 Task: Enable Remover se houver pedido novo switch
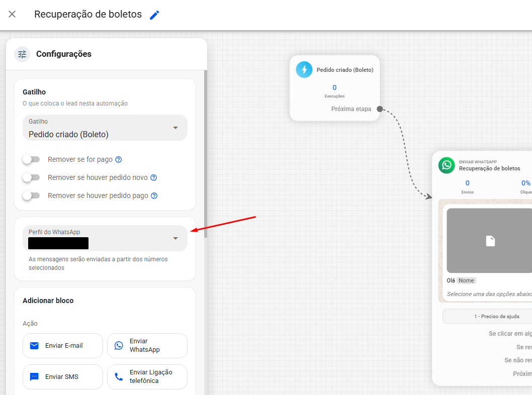click(31, 178)
